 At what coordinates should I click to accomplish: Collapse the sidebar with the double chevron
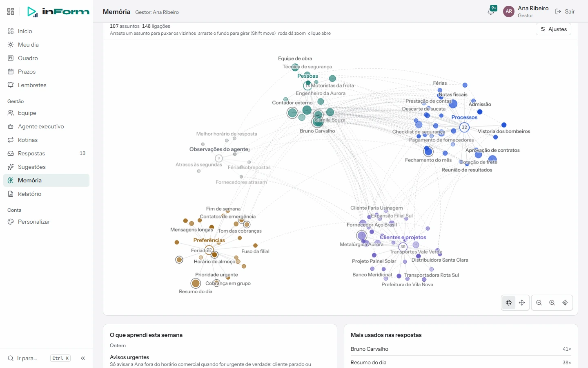click(83, 358)
